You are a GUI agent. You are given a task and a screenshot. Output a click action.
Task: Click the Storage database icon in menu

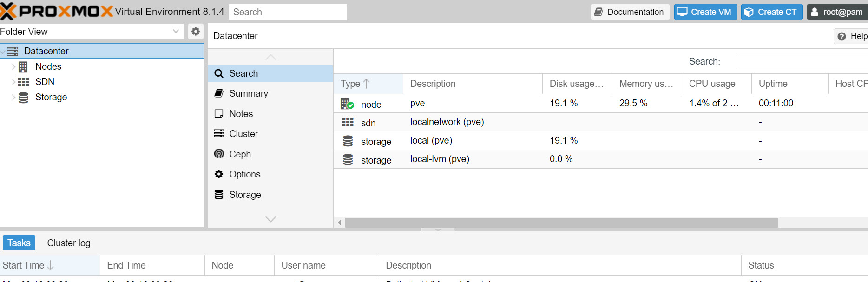tap(219, 195)
